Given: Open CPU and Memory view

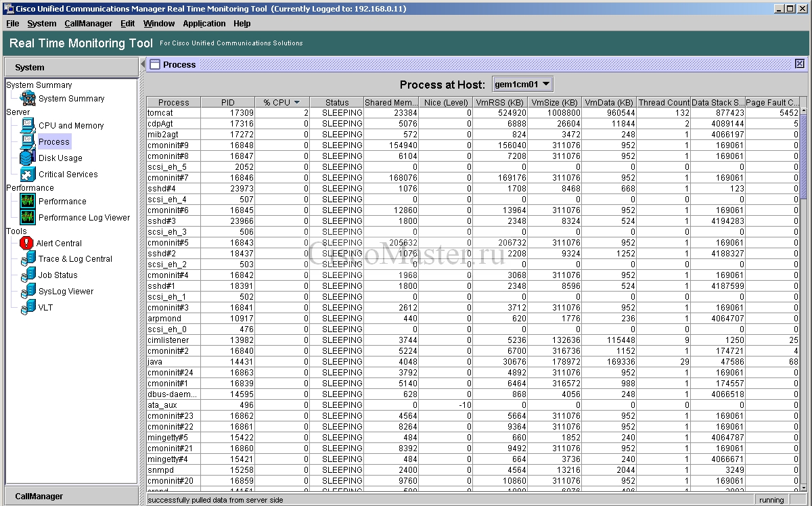Looking at the screenshot, I should coord(71,125).
